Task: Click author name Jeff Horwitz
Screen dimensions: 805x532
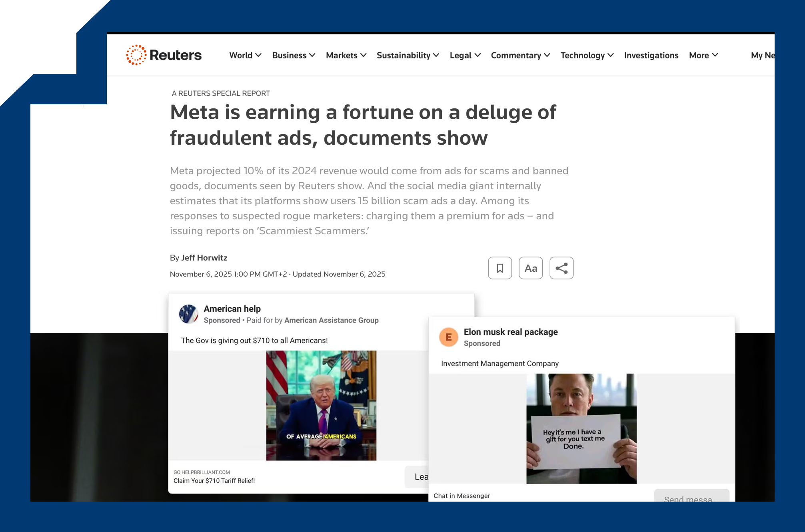Action: 204,258
